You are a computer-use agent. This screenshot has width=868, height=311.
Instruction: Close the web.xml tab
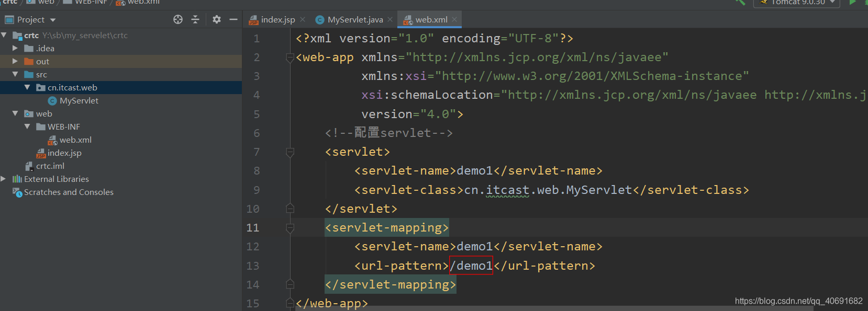pyautogui.click(x=454, y=19)
